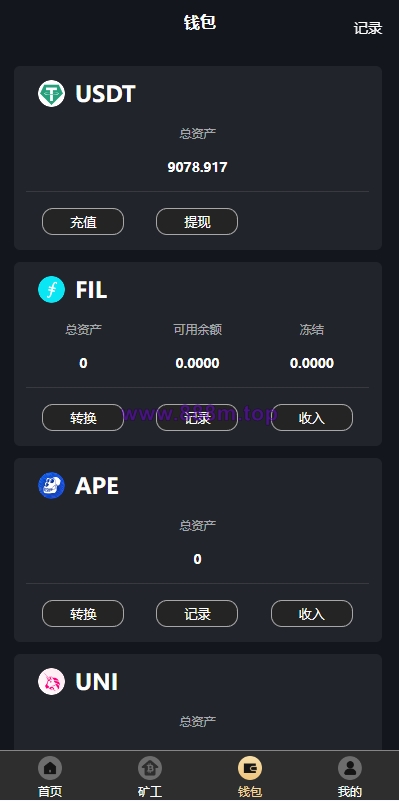Tap the wallet icon in bottom bar
Screen dimensions: 399x801
coord(250,768)
